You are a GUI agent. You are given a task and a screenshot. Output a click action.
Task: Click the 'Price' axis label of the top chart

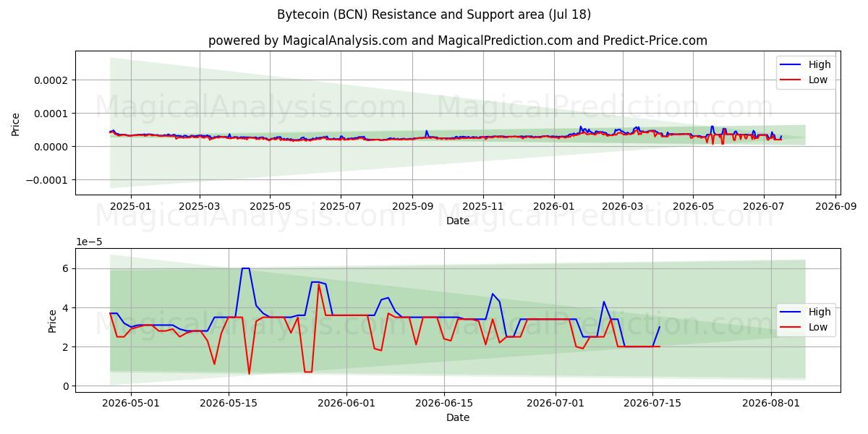pyautogui.click(x=16, y=124)
